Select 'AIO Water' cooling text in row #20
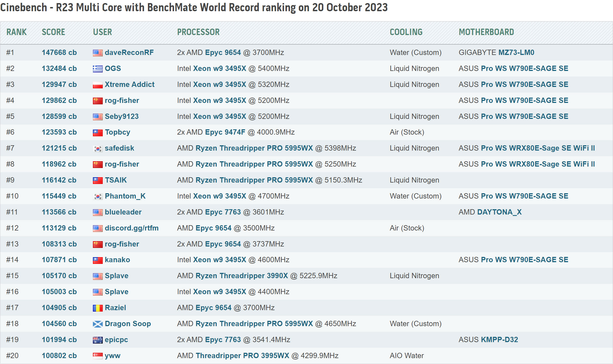 [x=407, y=356]
